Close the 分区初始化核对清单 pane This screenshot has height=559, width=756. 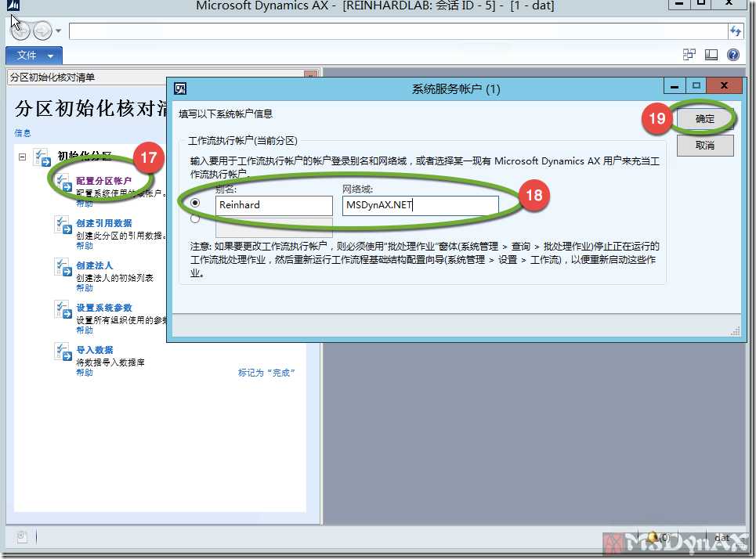[311, 74]
